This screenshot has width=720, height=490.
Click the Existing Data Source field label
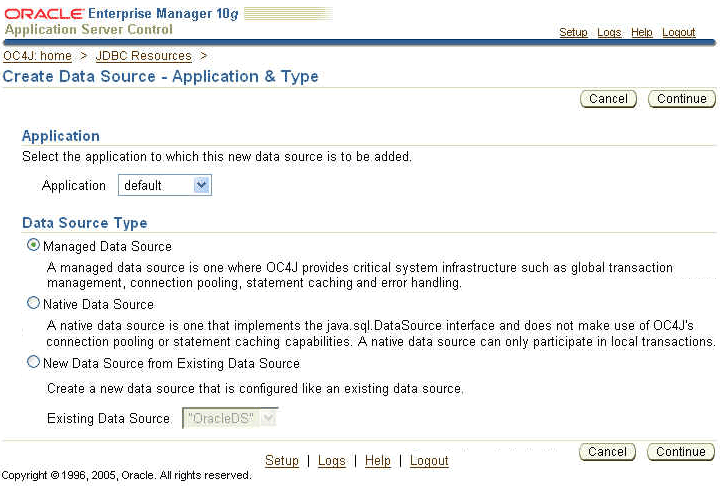coord(108,418)
